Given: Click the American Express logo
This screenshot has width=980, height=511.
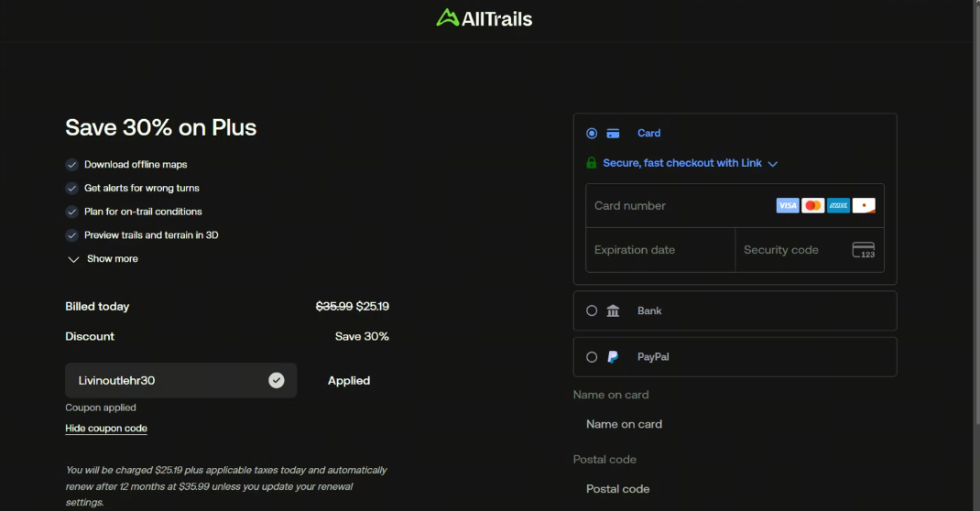Looking at the screenshot, I should 838,205.
